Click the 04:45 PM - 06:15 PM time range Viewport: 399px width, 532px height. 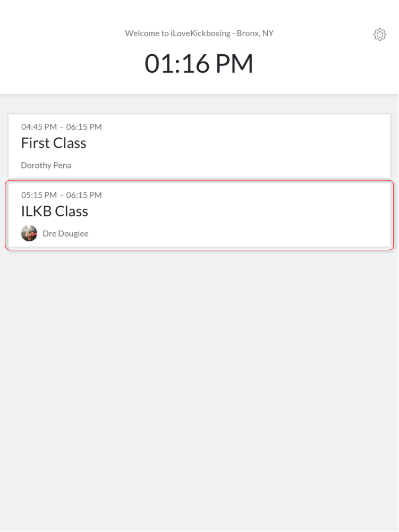pos(62,127)
